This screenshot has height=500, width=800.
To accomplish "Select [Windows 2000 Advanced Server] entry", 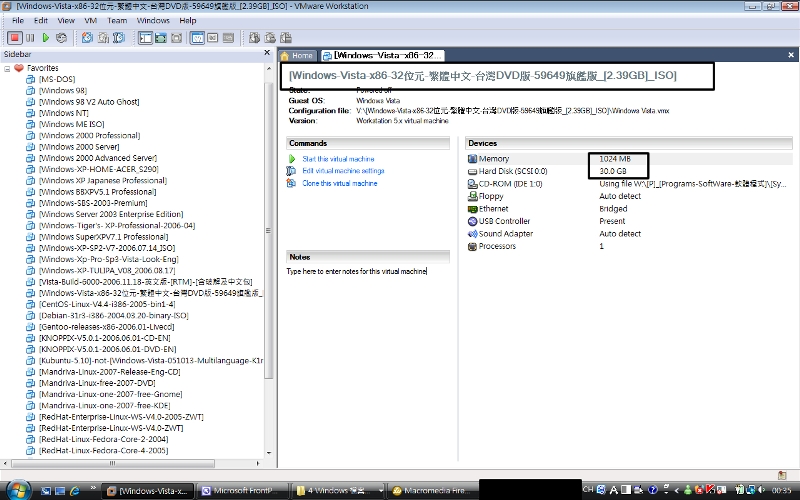I will pyautogui.click(x=98, y=158).
